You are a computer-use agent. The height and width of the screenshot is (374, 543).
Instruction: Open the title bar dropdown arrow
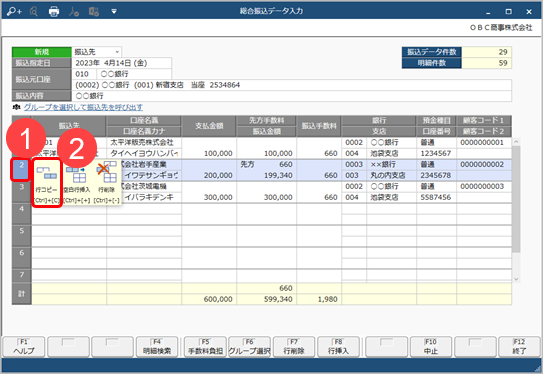coord(114,12)
